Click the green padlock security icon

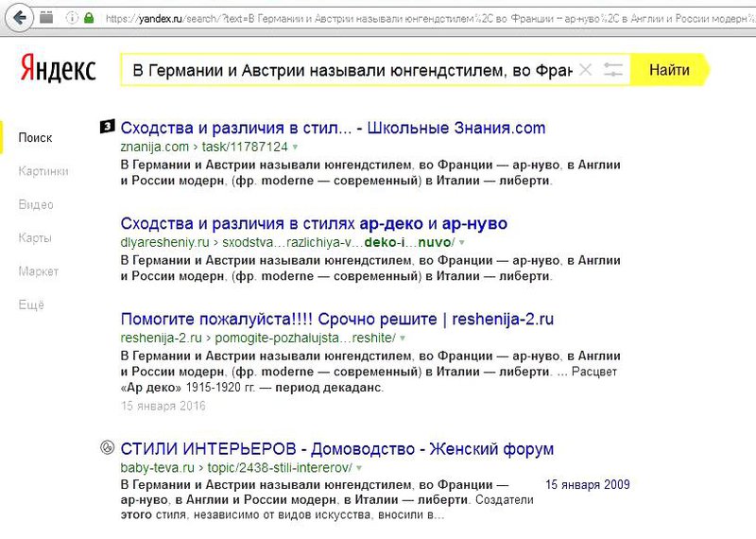click(x=88, y=18)
